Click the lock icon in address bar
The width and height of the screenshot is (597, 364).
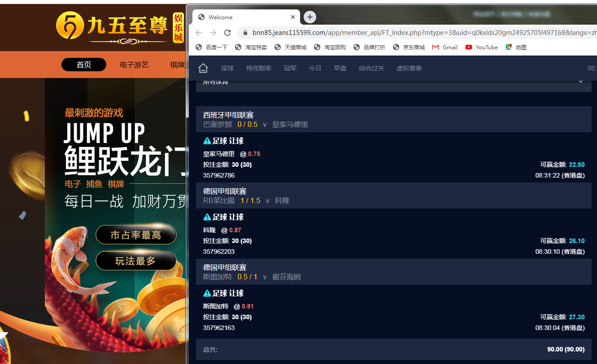coord(245,33)
